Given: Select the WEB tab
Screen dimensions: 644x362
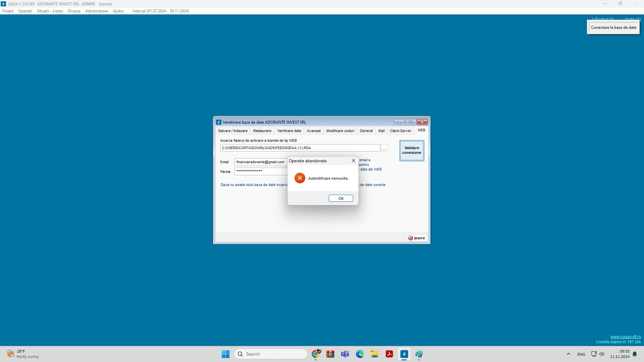Looking at the screenshot, I should point(421,130).
